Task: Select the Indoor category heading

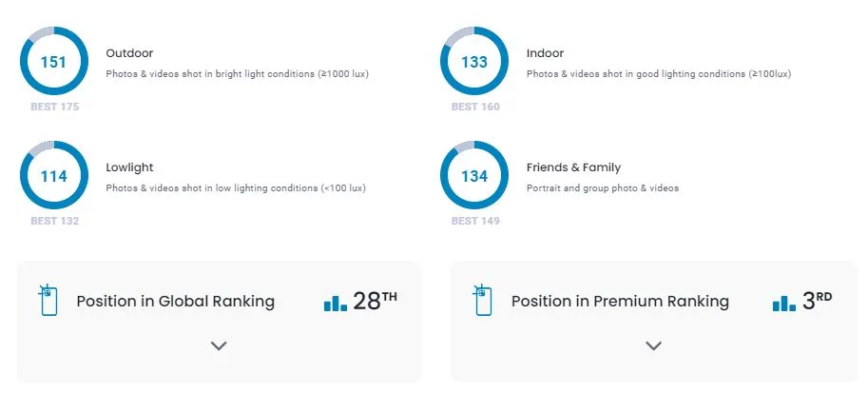Action: (546, 53)
